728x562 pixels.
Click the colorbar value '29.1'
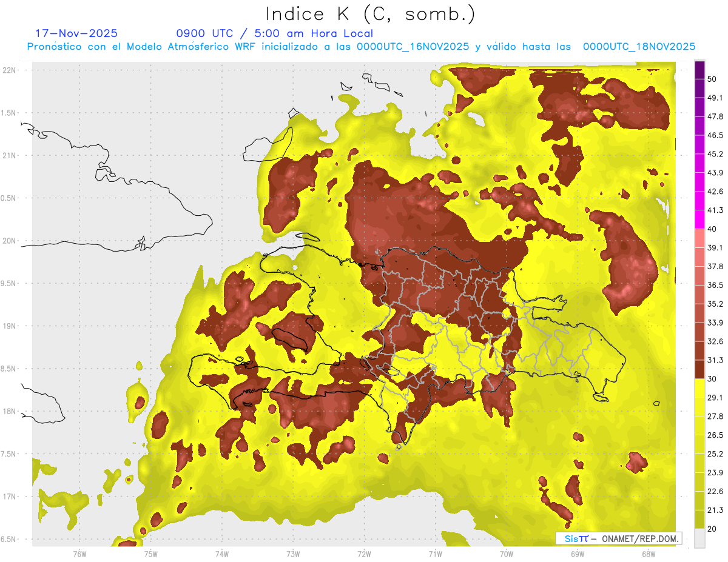[x=715, y=398]
